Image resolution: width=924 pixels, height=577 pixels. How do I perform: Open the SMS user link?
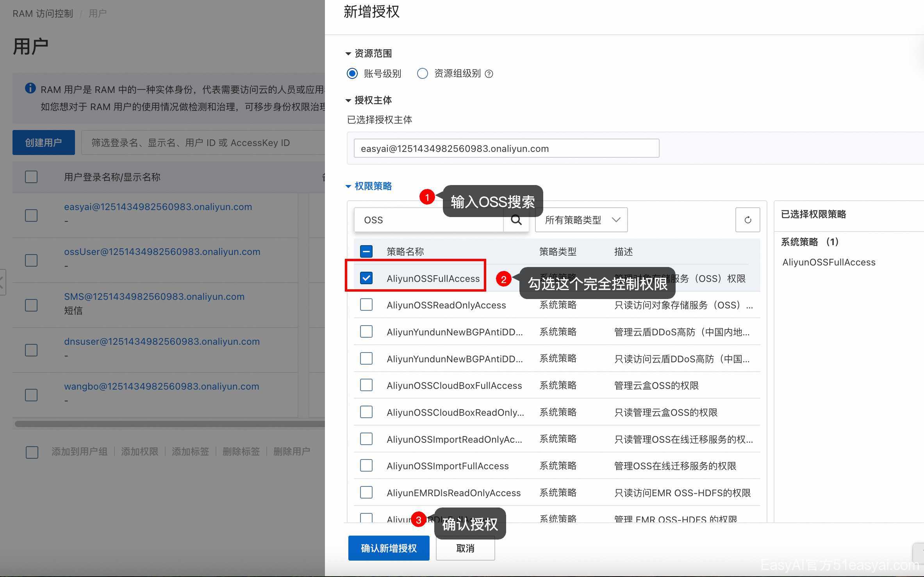pos(154,297)
